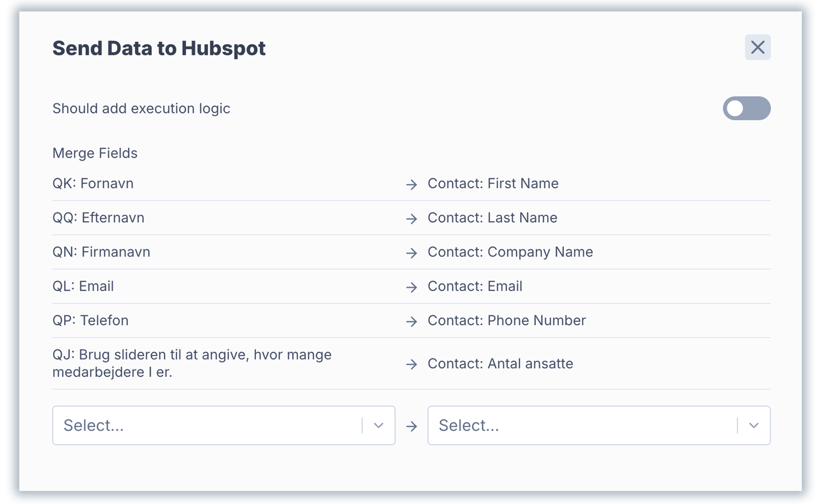Open the right Select... Hubspot field dropdown
The height and width of the screenshot is (504, 818).
click(599, 426)
